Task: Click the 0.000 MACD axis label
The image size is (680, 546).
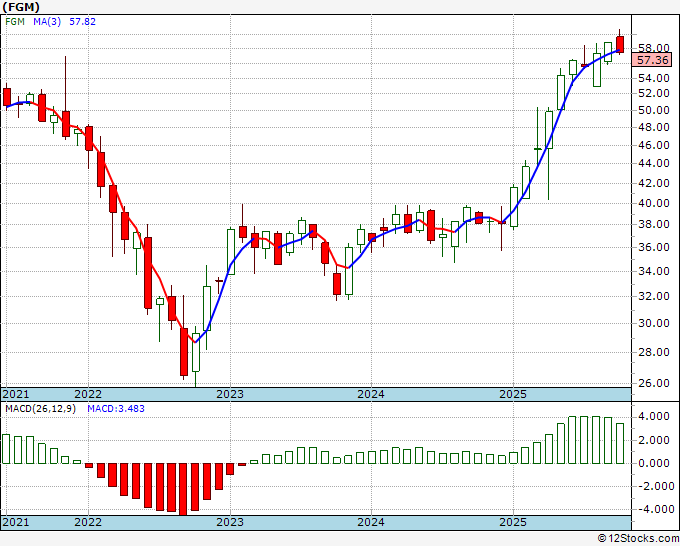Action: click(654, 463)
